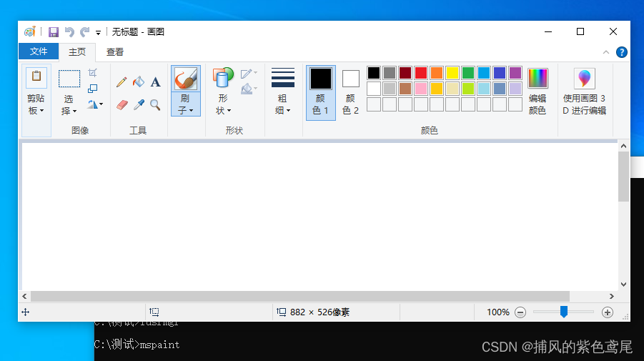Viewport: 644px width, 361px height.
Task: Select the 刷子 brush tool icon
Action: click(186, 79)
